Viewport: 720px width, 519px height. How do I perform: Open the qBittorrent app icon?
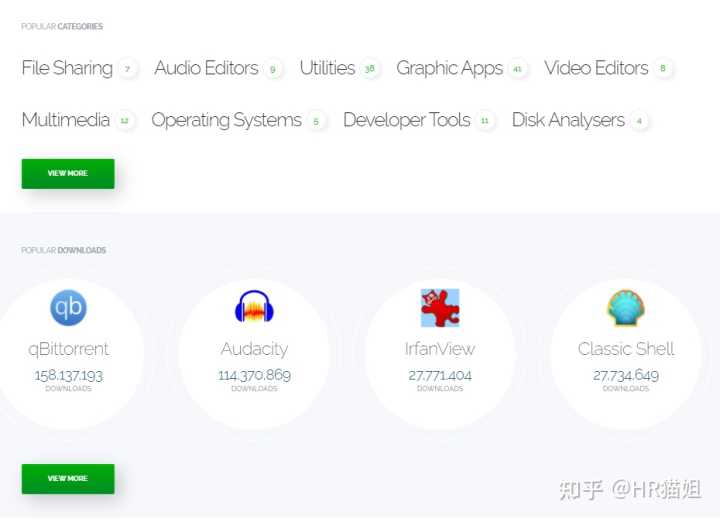[x=68, y=308]
